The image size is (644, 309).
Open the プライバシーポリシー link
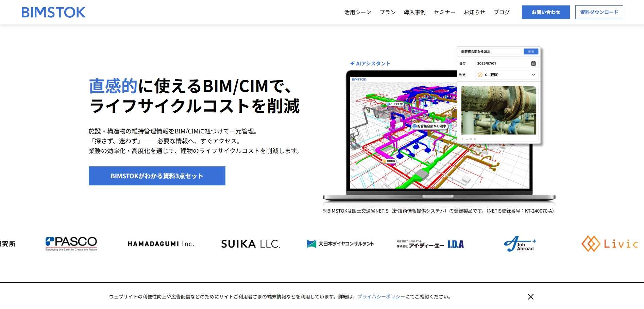381,297
